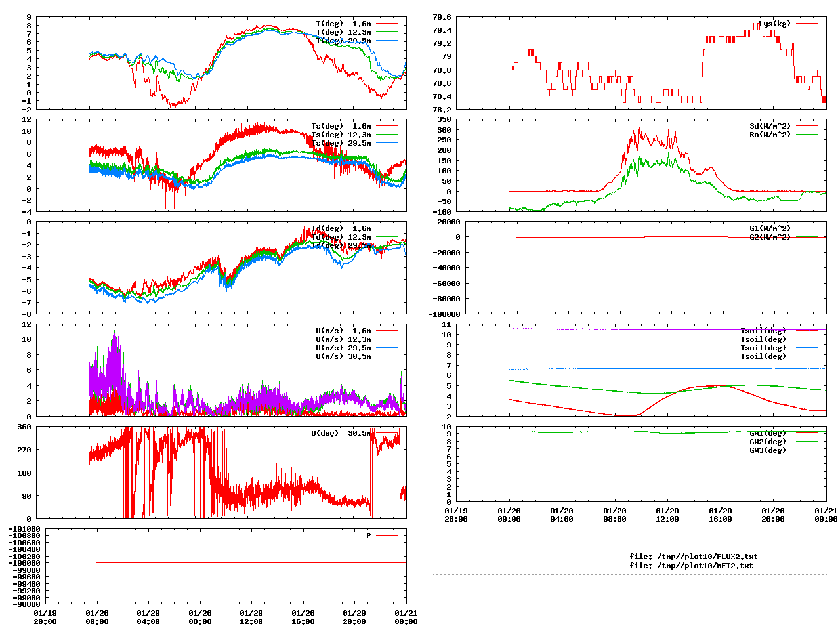The image size is (840, 630).
Task: Click the "GW1(deg)" legend entry
Action: click(768, 433)
